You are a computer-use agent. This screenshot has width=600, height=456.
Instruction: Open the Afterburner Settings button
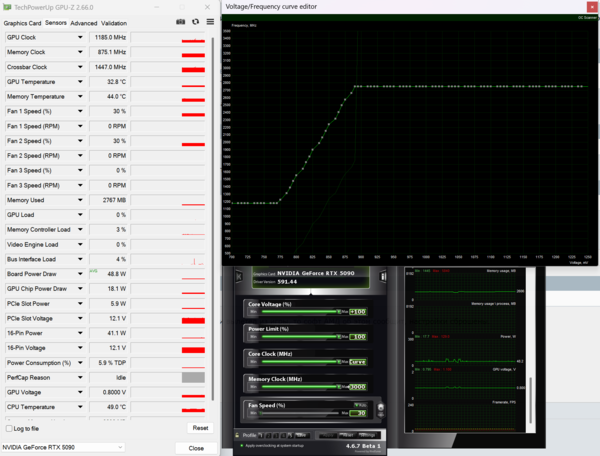point(368,435)
